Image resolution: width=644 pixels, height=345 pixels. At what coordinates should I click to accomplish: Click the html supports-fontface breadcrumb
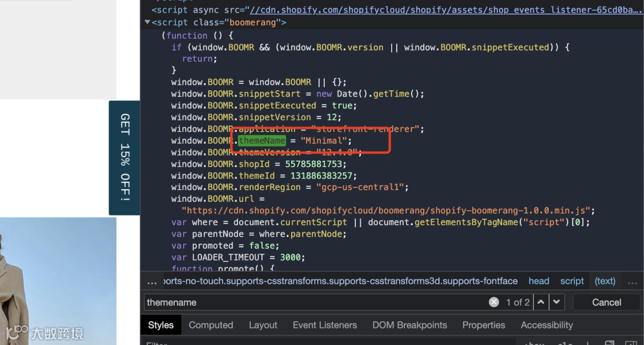point(340,281)
